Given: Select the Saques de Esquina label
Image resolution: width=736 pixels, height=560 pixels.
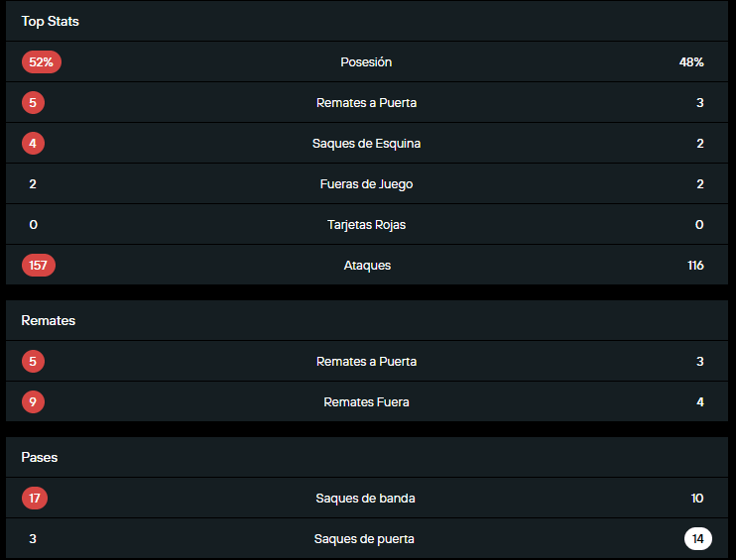Looking at the screenshot, I should tap(366, 144).
